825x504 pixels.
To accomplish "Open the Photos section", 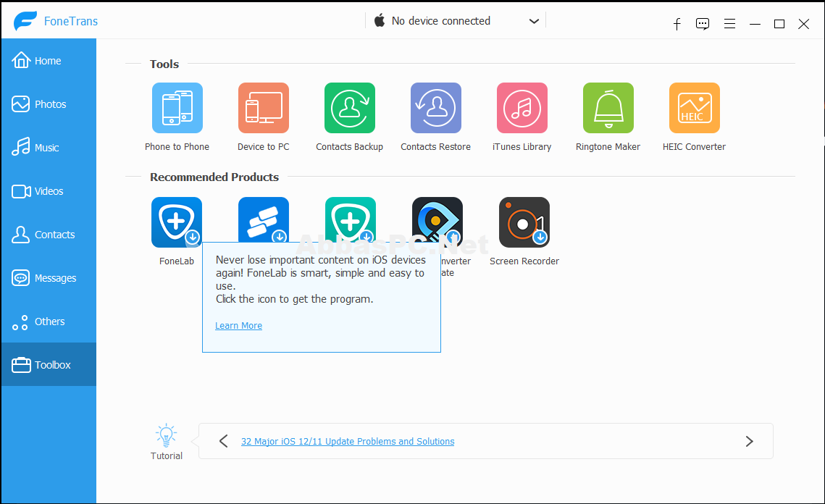I will (49, 104).
